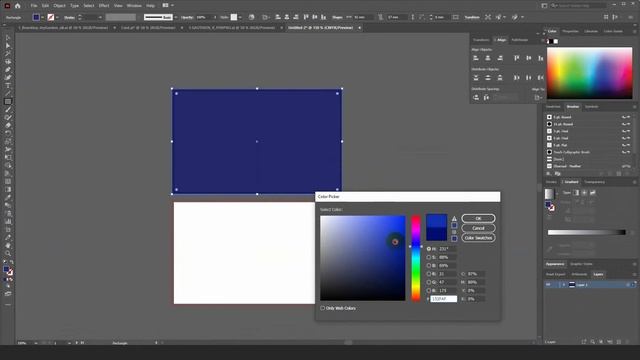Click the gradient slider bar in Gradient panel

click(x=587, y=232)
